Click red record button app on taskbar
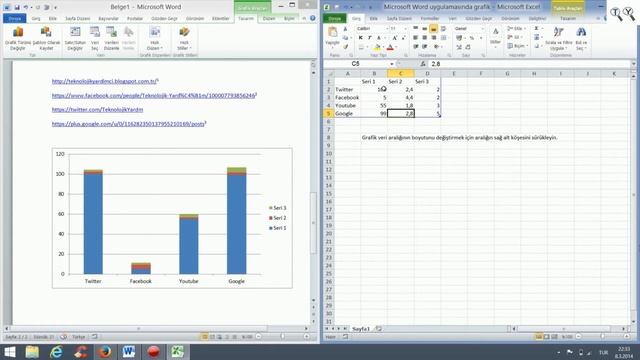 [x=153, y=352]
